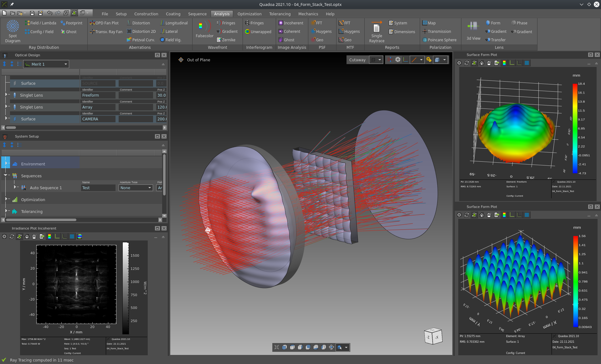Viewport: 601px width, 364px height.
Task: Click the orientation cube in 3D viewport
Action: 433,336
